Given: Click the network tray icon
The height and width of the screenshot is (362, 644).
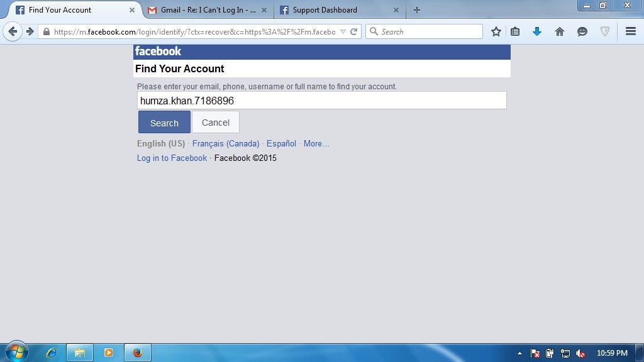Looking at the screenshot, I should click(565, 353).
